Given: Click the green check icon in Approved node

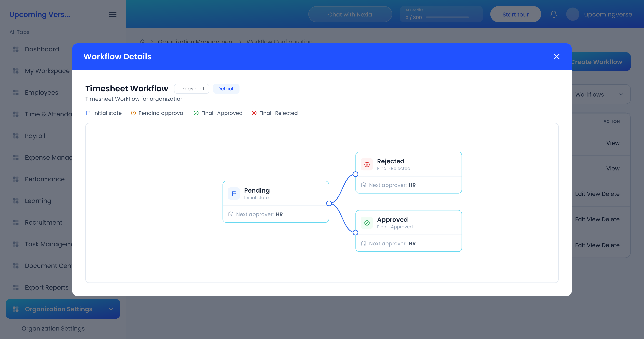Looking at the screenshot, I should click(x=367, y=223).
